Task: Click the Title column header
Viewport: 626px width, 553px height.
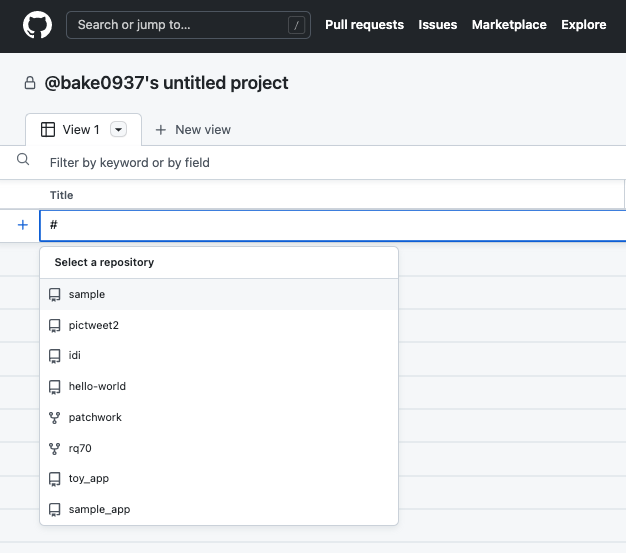Action: 61,195
